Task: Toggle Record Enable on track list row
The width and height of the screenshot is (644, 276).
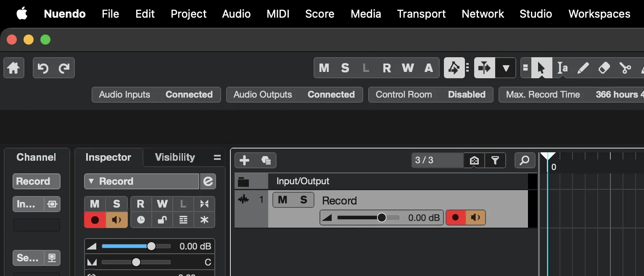Action: tap(456, 218)
